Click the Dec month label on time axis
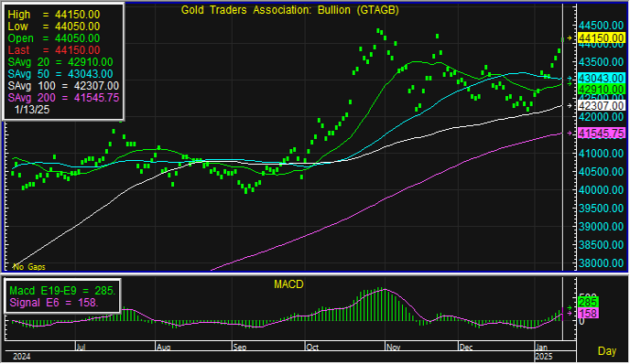The height and width of the screenshot is (364, 630). [466, 348]
